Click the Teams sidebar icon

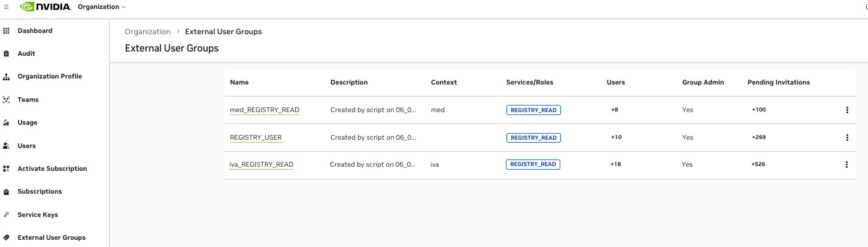pyautogui.click(x=7, y=100)
